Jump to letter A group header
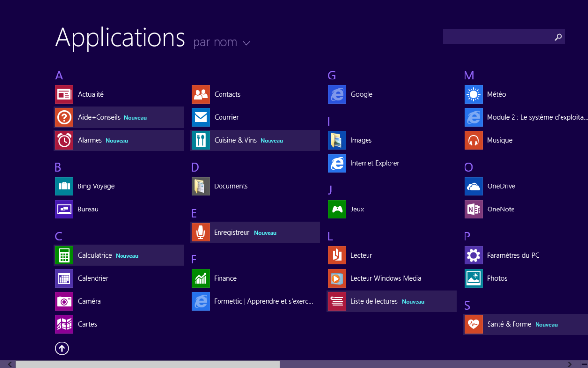This screenshot has width=588, height=368. pyautogui.click(x=59, y=76)
